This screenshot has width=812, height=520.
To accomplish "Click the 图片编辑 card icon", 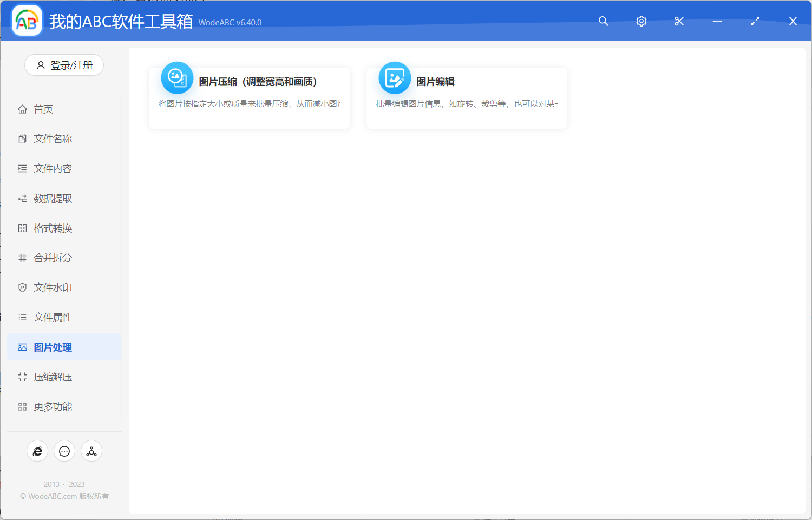I will coord(395,77).
